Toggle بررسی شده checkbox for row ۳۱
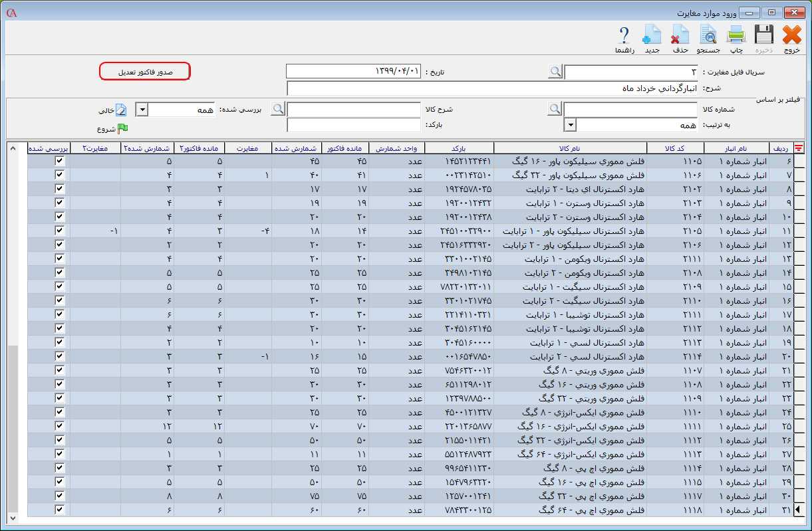The image size is (812, 531). click(x=60, y=510)
